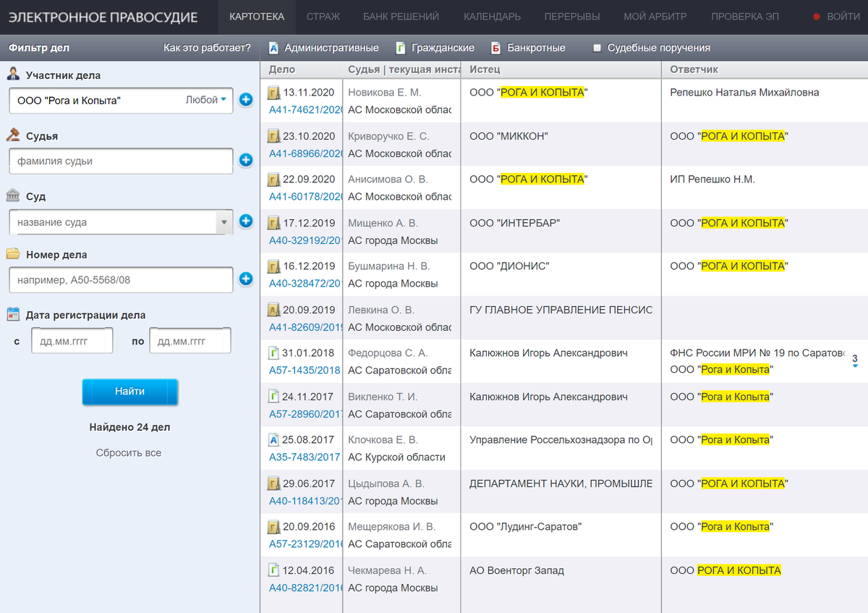Open the Перерывы tab
This screenshot has width=868, height=613.
tap(572, 17)
